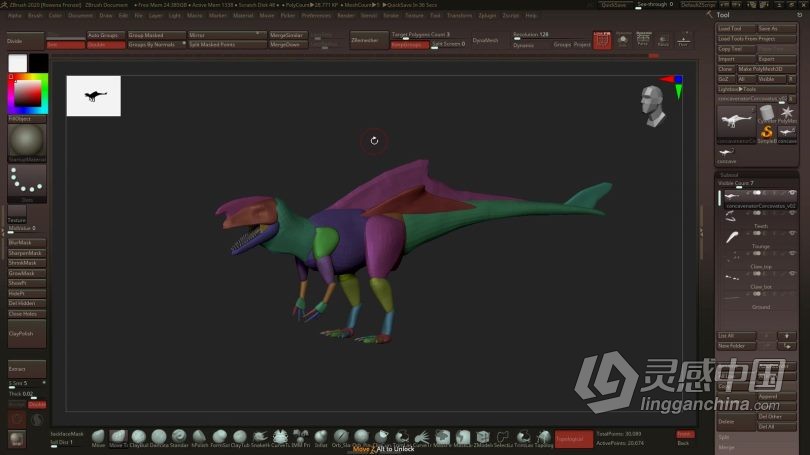
Task: Select the Move brush icon
Action: tap(98, 437)
